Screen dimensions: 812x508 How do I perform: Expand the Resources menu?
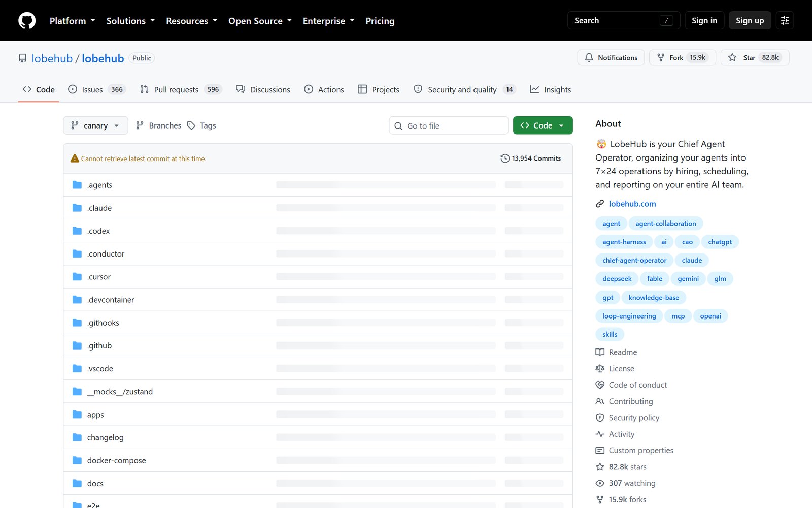click(x=191, y=21)
